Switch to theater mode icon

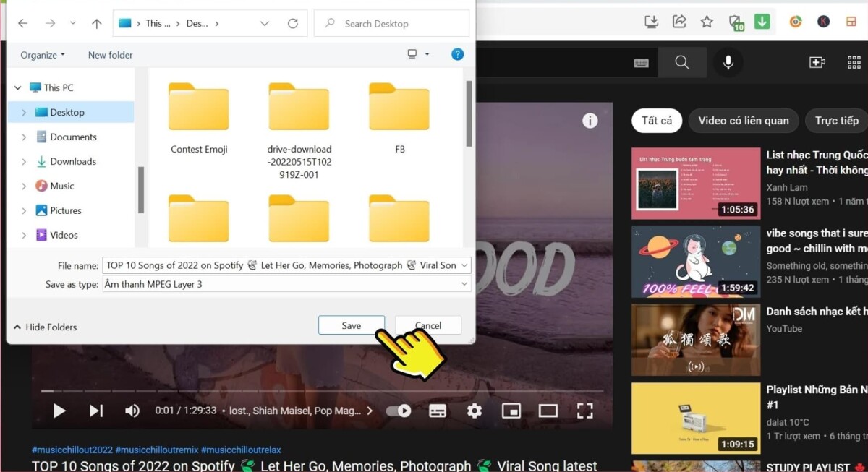point(548,411)
